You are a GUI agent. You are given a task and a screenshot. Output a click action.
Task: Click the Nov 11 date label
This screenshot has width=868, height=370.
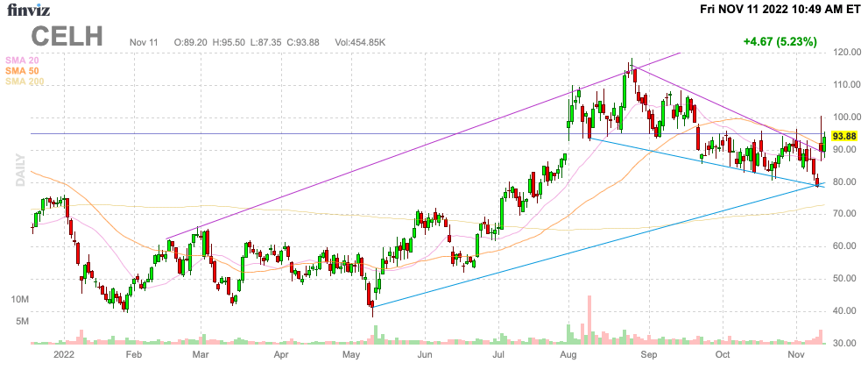(x=142, y=42)
